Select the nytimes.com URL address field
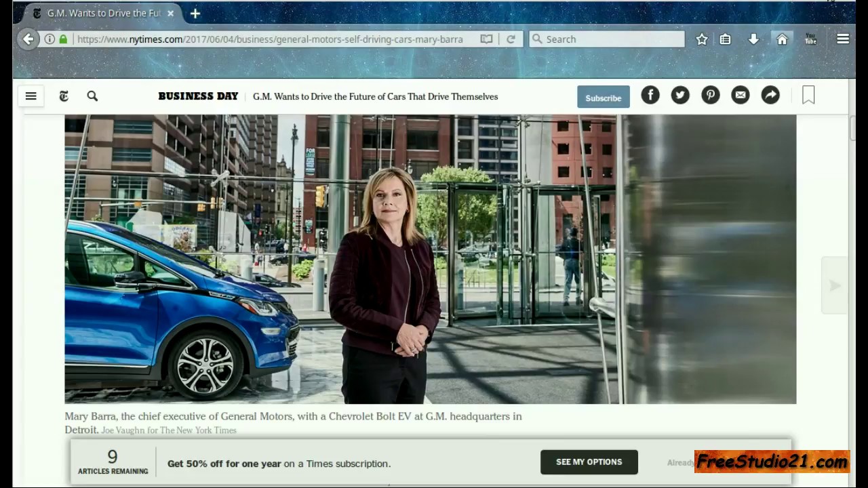Screen dimensions: 868x488 [x=270, y=39]
